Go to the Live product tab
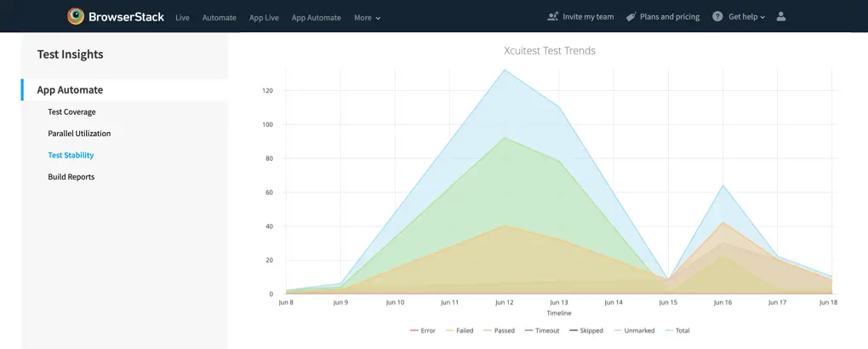The height and width of the screenshot is (349, 868). click(x=182, y=17)
